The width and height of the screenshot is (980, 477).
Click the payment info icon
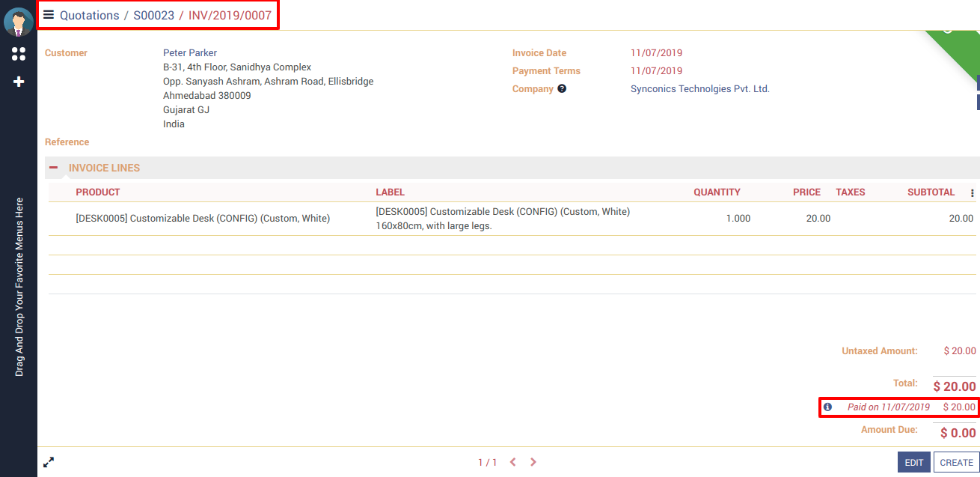(827, 407)
